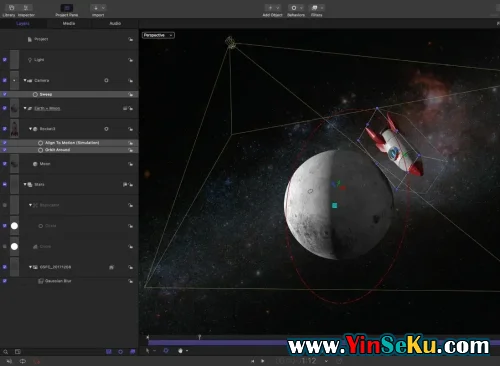Viewport: 500px width, 366px height.
Task: Collapse the GSFC image layer triangle
Action: pos(30,267)
